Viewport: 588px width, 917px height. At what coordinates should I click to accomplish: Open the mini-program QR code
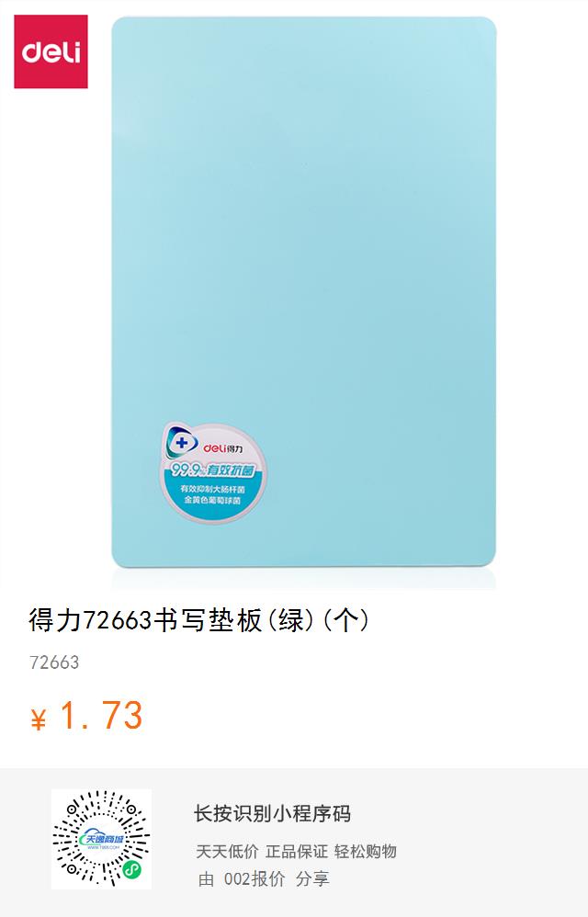click(101, 839)
